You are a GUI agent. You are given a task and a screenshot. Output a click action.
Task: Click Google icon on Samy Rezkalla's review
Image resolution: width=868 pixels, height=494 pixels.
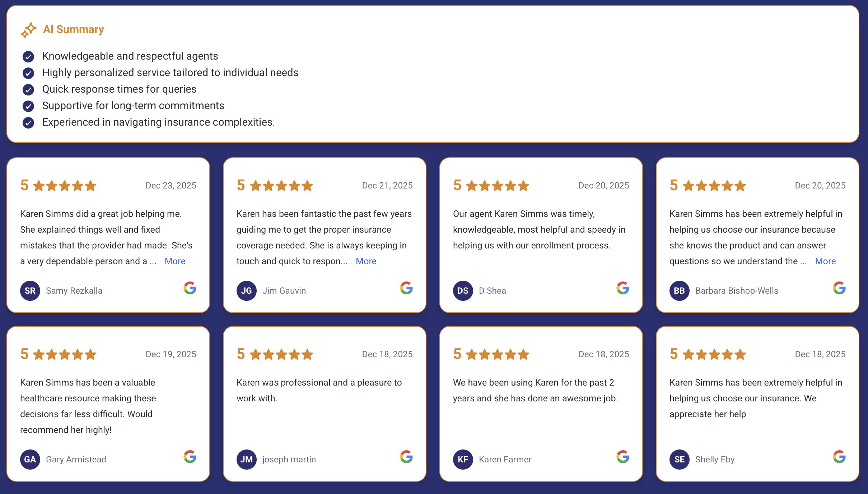(190, 288)
